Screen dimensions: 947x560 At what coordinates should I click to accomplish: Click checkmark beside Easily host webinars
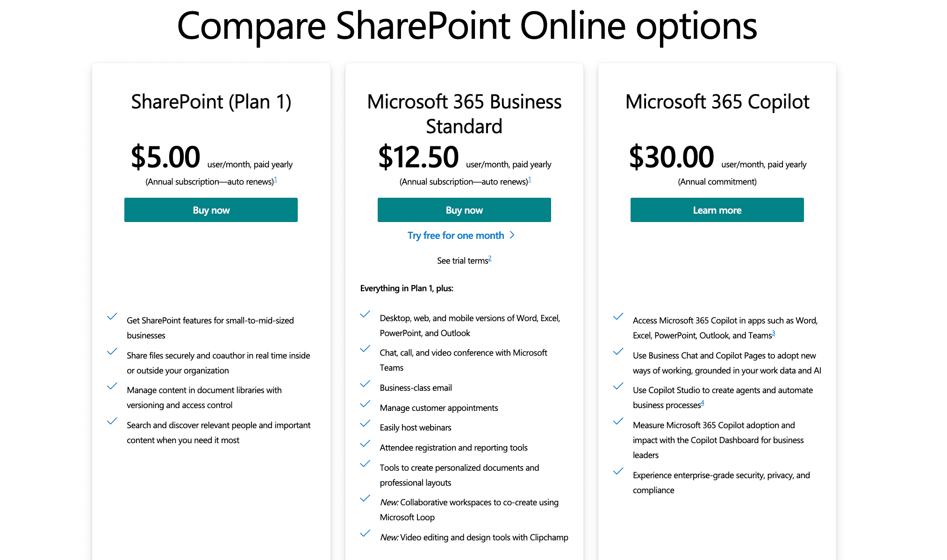pyautogui.click(x=365, y=424)
